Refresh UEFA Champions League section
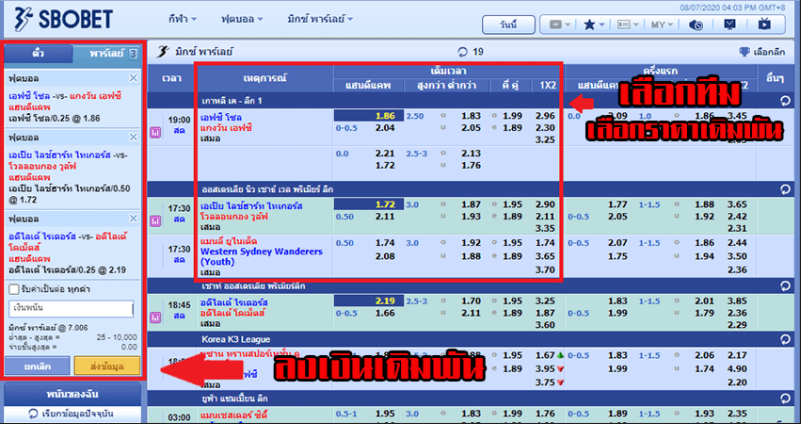 785,398
